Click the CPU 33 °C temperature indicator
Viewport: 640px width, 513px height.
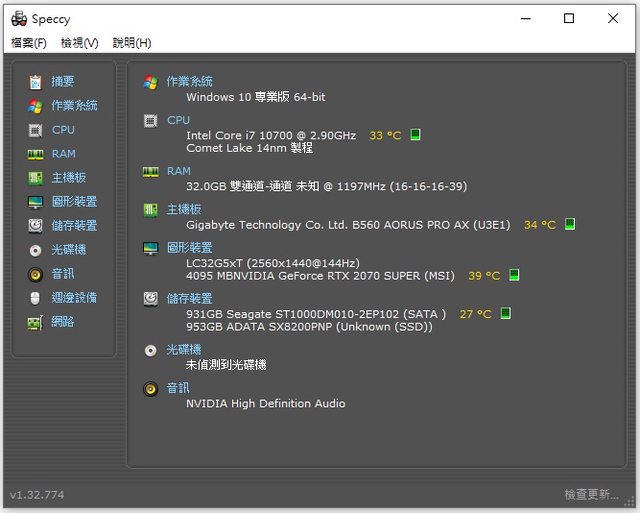tap(385, 135)
